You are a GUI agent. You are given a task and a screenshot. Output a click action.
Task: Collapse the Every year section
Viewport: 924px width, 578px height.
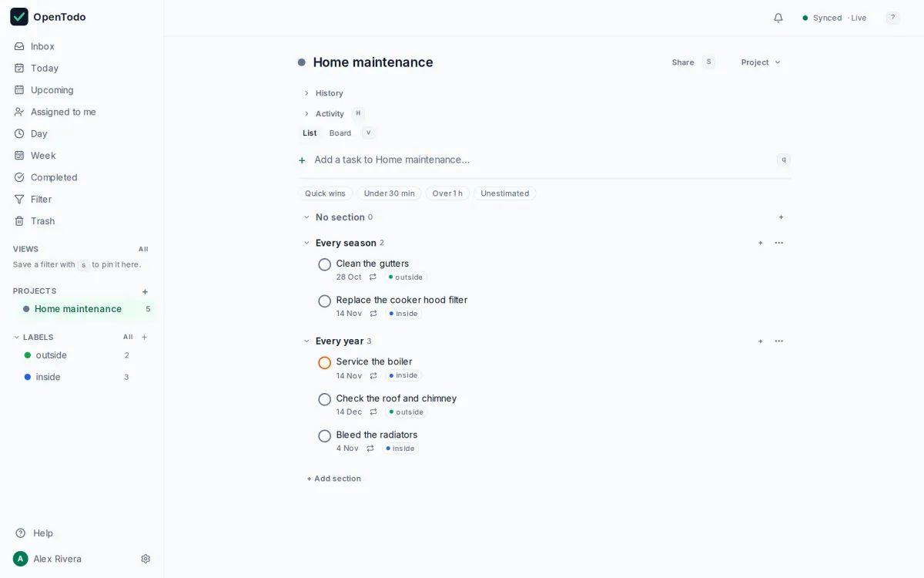306,341
